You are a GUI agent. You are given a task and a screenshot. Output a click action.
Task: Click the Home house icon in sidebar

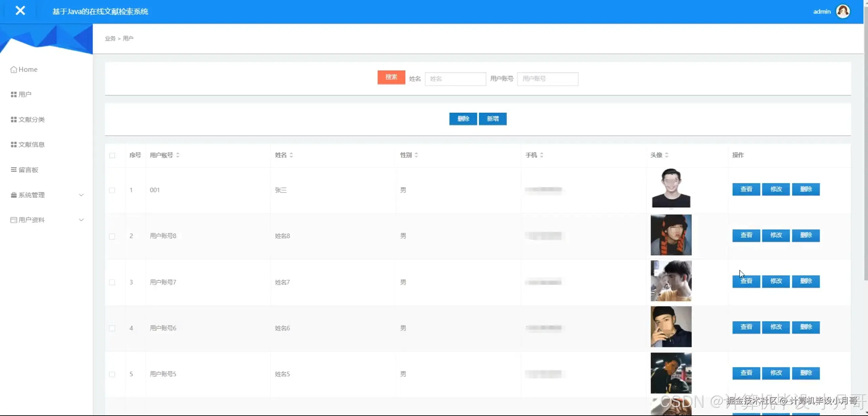point(14,70)
